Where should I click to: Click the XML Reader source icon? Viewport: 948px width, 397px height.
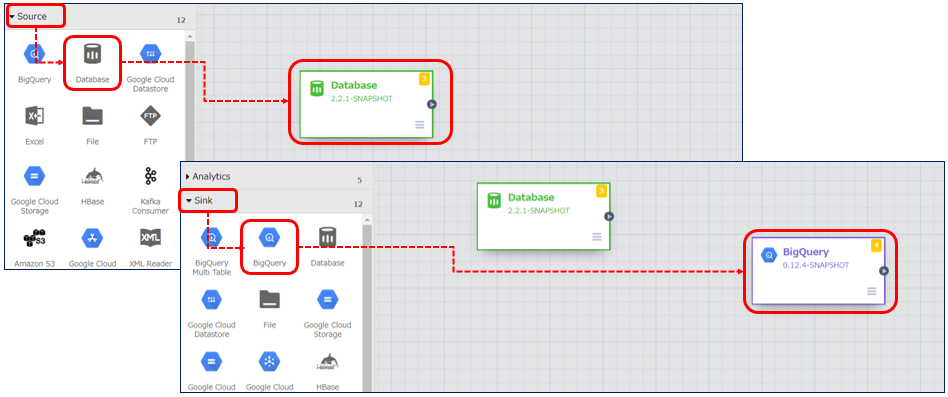coord(150,238)
